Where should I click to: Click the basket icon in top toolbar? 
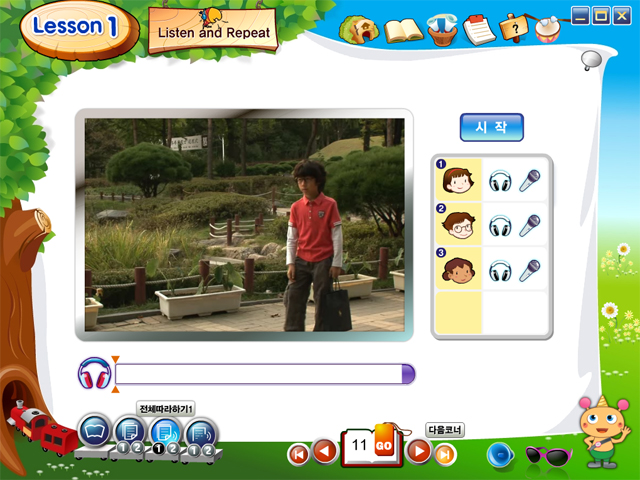pos(441,30)
